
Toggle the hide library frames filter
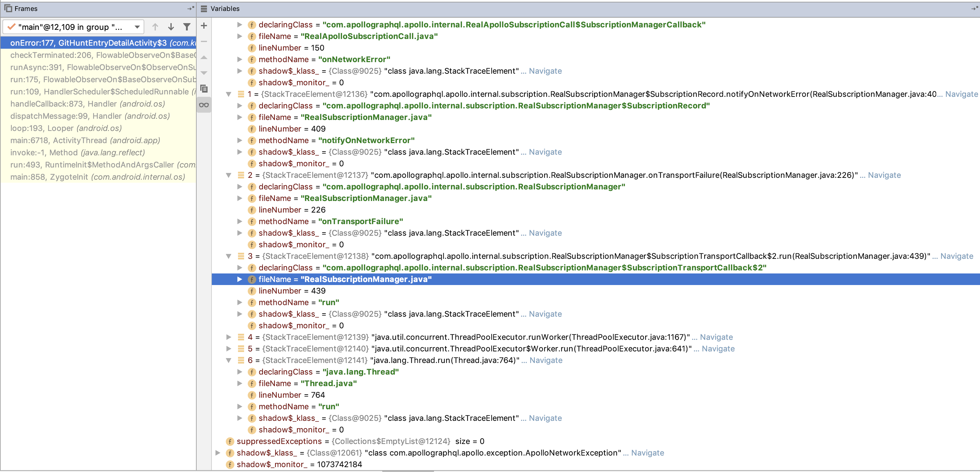tap(186, 27)
